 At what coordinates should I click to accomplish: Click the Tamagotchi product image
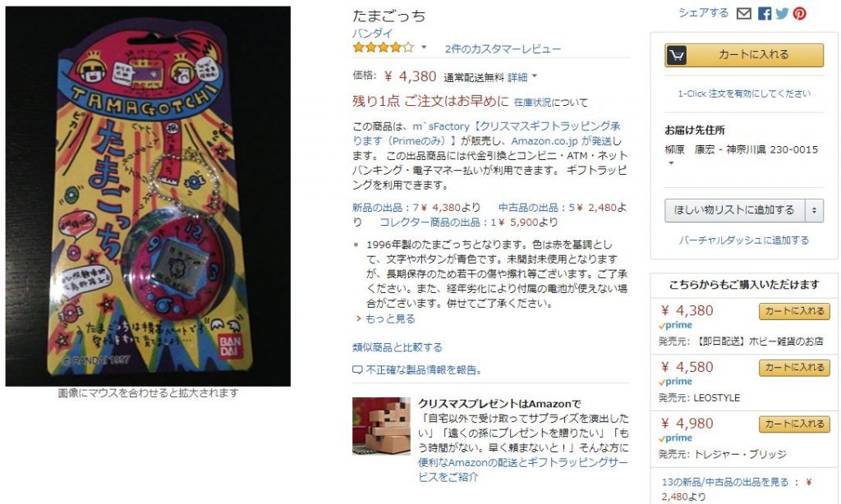148,196
